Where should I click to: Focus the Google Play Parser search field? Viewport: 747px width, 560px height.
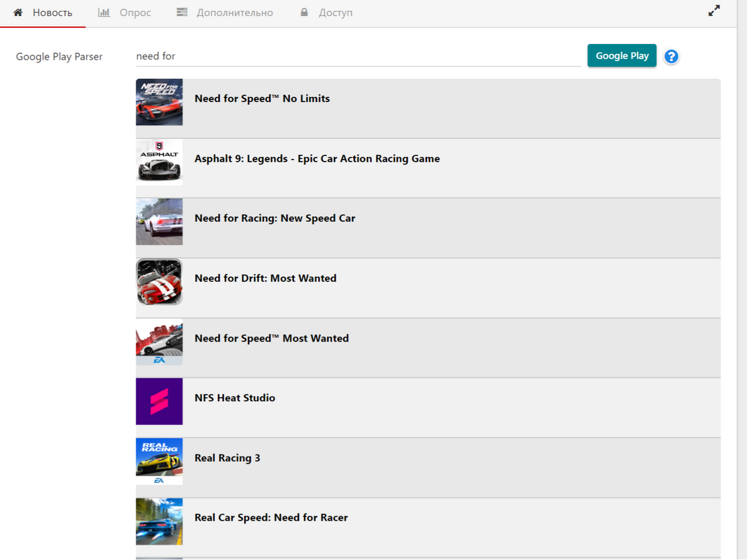point(358,56)
